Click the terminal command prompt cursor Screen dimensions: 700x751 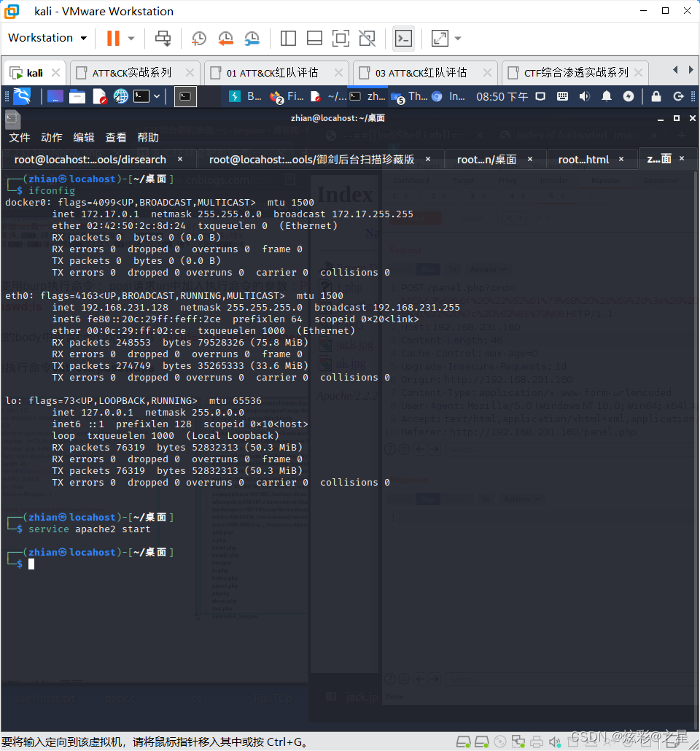point(31,564)
